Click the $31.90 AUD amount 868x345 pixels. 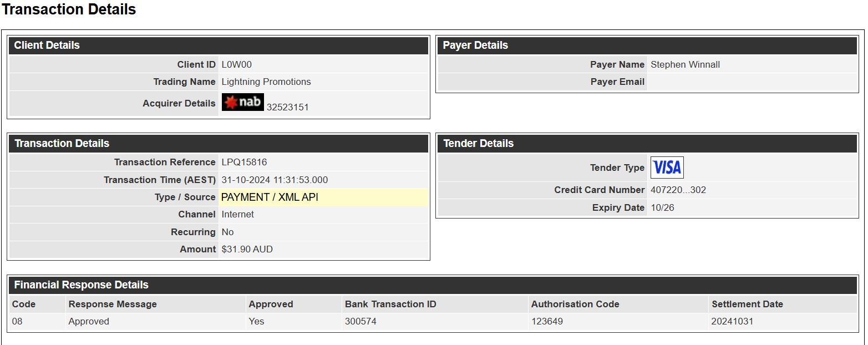[247, 249]
